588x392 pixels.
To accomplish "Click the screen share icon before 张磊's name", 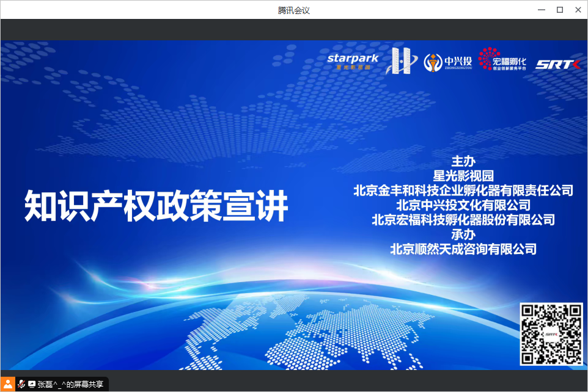I will tap(32, 384).
